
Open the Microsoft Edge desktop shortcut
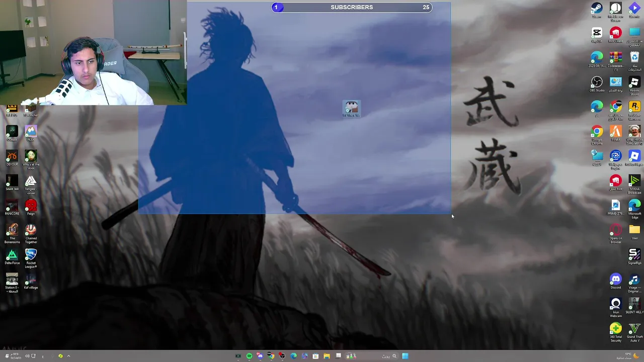pyautogui.click(x=634, y=208)
